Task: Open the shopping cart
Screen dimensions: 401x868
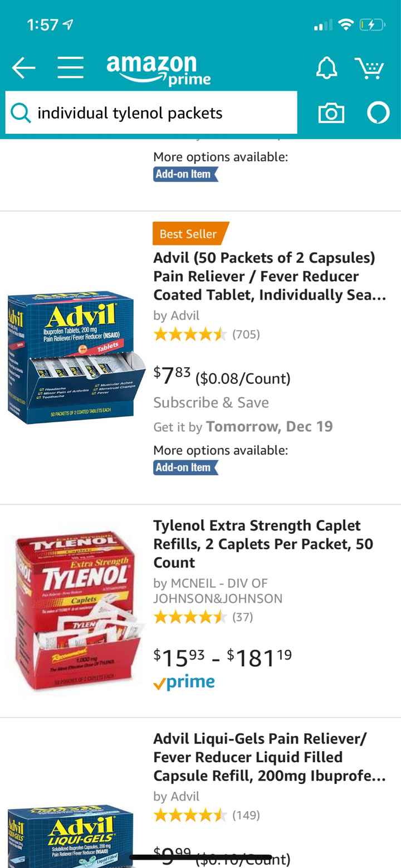Action: (369, 67)
